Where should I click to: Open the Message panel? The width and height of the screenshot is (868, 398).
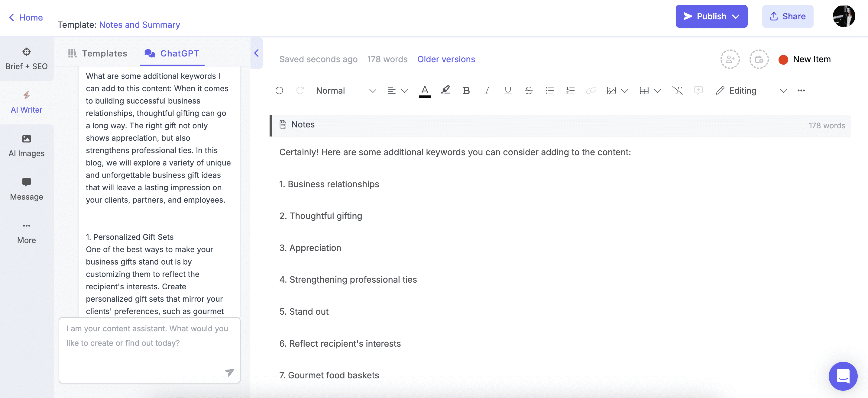tap(26, 189)
